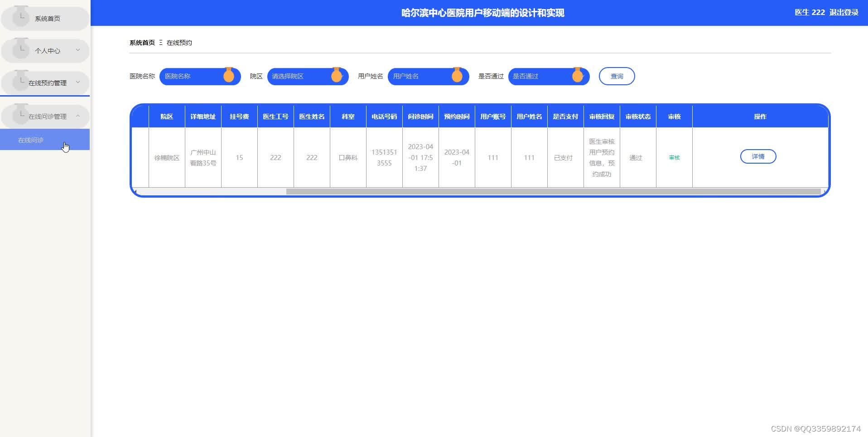Click the 查询 search button
The image size is (868, 437).
click(x=617, y=76)
